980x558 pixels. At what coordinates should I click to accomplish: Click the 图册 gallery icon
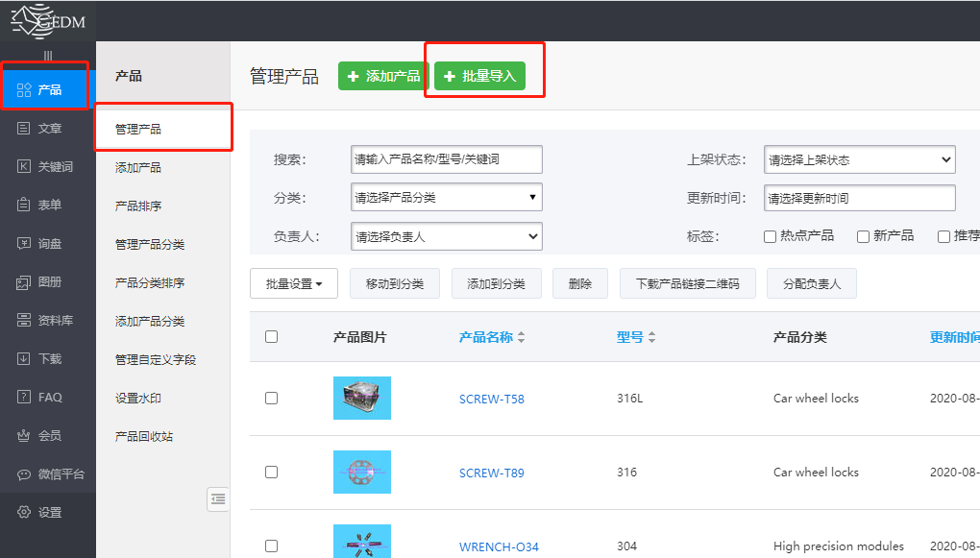(x=24, y=281)
